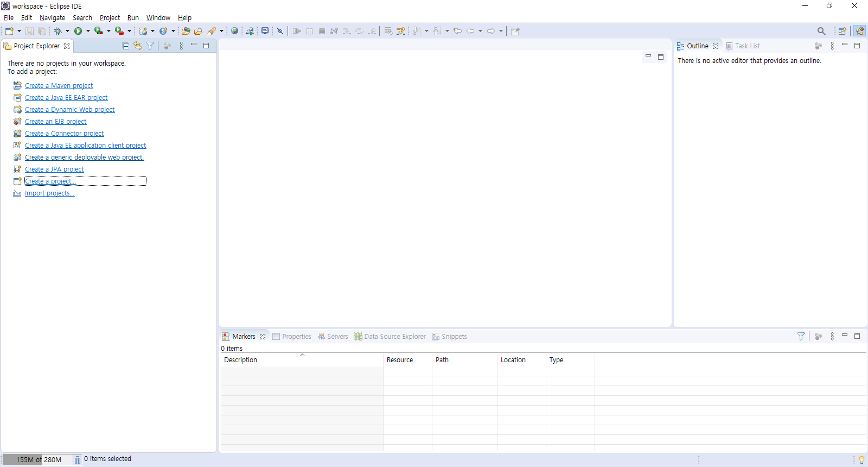The image size is (868, 467).
Task: Launch the Web Services Explorer icon
Action: (250, 31)
